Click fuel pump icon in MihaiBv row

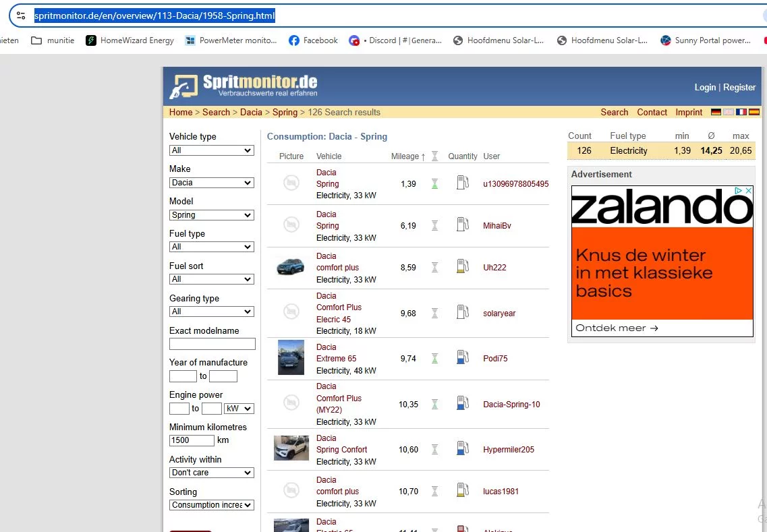point(462,226)
